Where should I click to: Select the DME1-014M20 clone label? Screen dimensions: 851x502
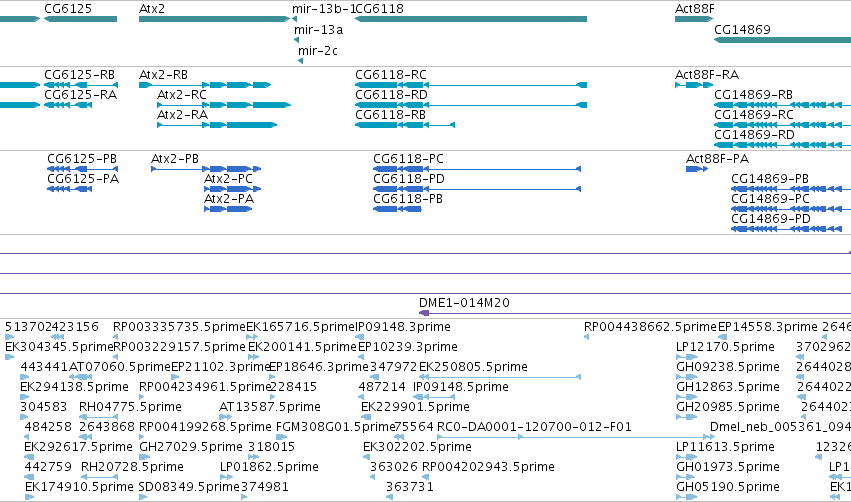(x=464, y=302)
